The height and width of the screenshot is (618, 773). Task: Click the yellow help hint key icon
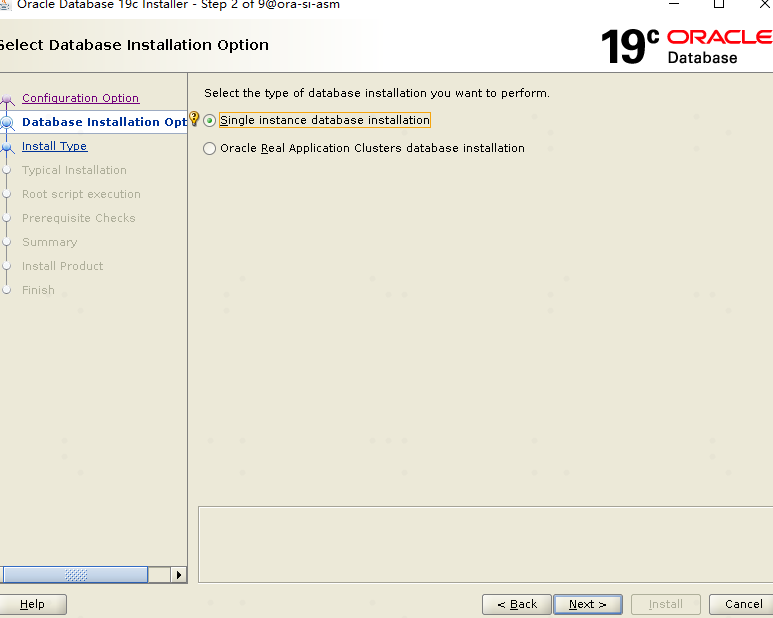(194, 119)
